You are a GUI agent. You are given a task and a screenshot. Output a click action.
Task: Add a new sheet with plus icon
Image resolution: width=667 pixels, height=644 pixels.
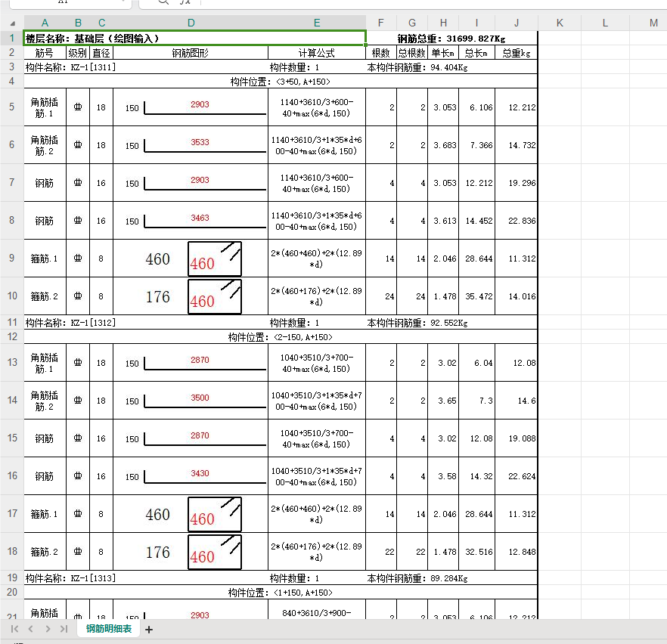pyautogui.click(x=149, y=630)
